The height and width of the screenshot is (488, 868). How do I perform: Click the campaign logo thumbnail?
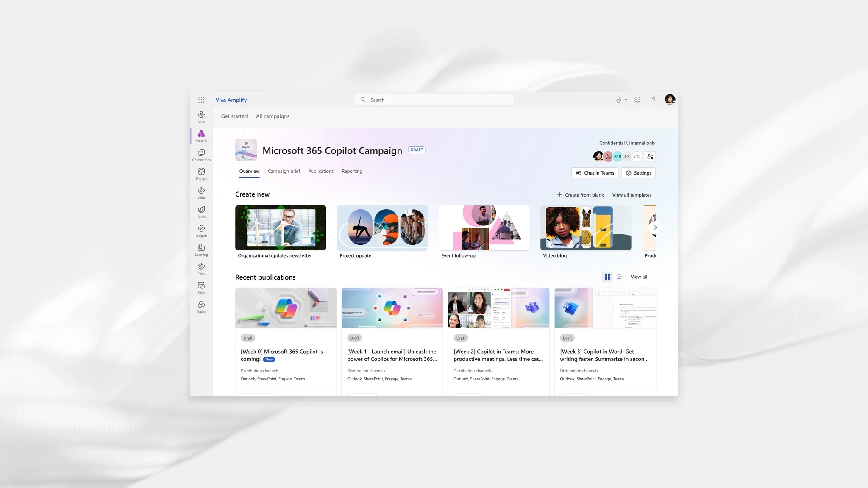coord(246,150)
